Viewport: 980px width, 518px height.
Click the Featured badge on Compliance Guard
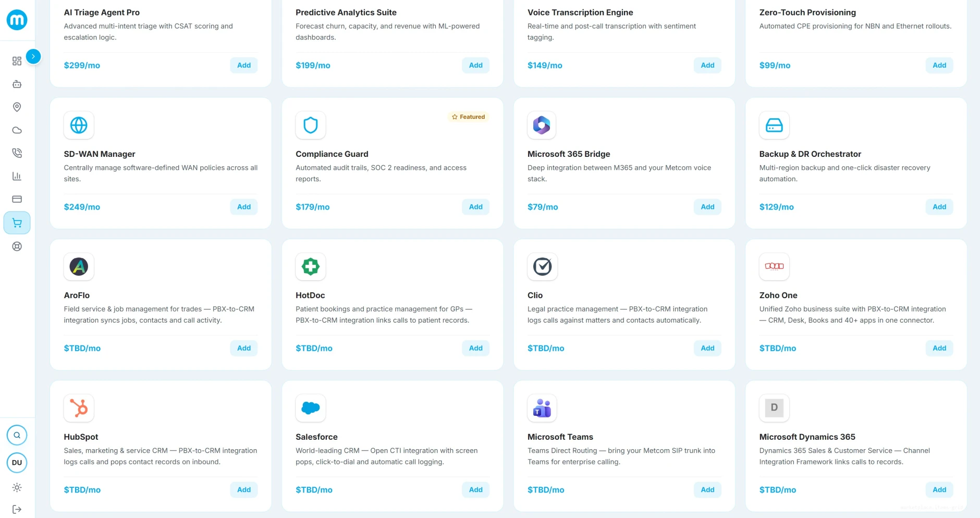tap(468, 117)
